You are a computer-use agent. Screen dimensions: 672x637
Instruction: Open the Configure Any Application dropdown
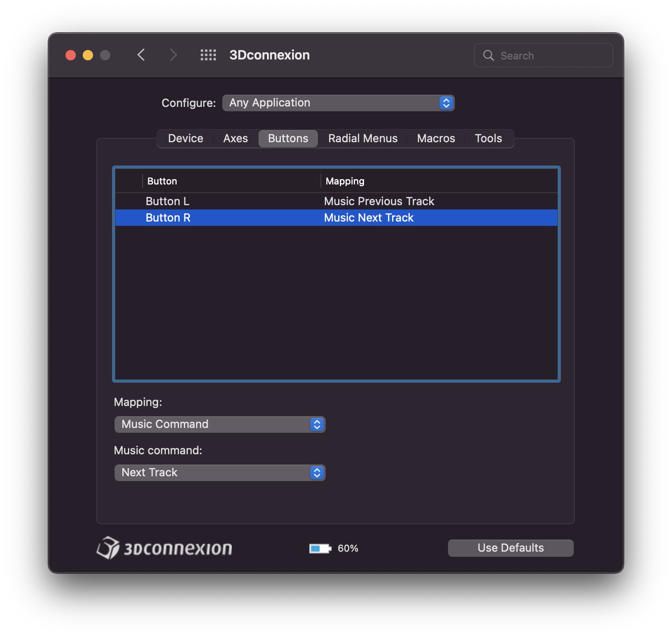[x=338, y=103]
